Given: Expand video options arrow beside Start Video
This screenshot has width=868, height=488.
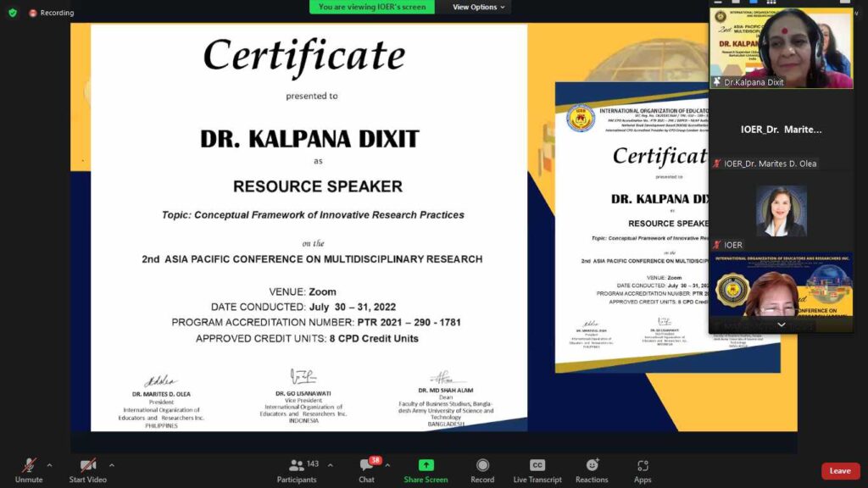Looking at the screenshot, I should click(111, 465).
